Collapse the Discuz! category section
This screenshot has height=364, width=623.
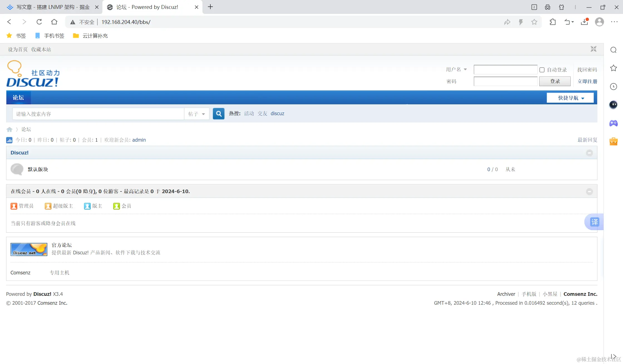[589, 153]
